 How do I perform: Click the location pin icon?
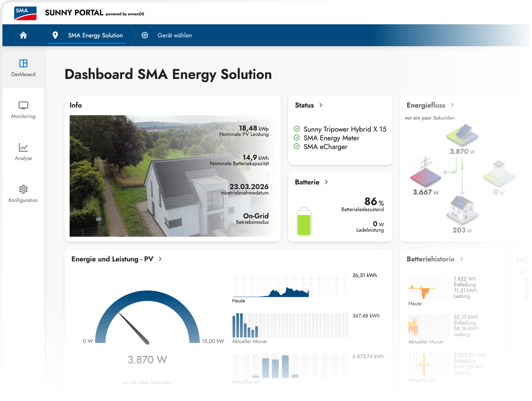point(55,35)
